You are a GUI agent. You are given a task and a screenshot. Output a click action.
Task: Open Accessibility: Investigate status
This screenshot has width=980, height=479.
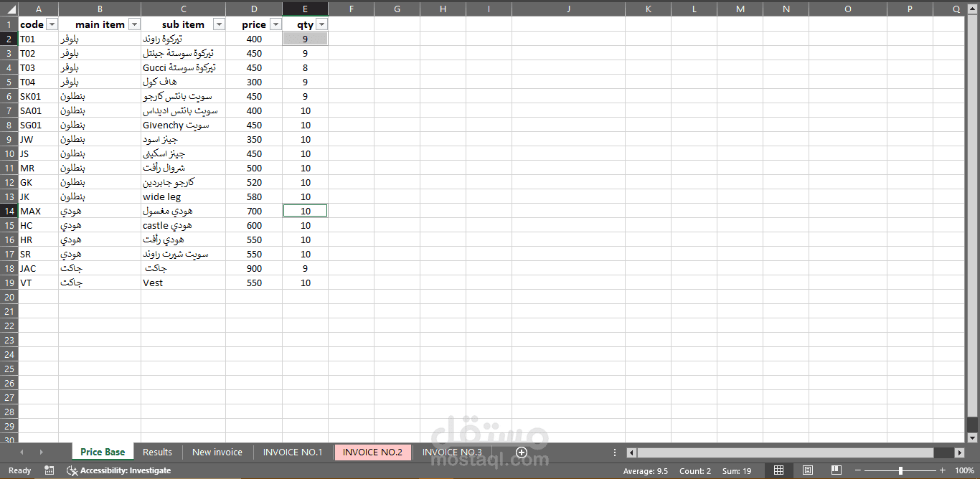tap(119, 470)
